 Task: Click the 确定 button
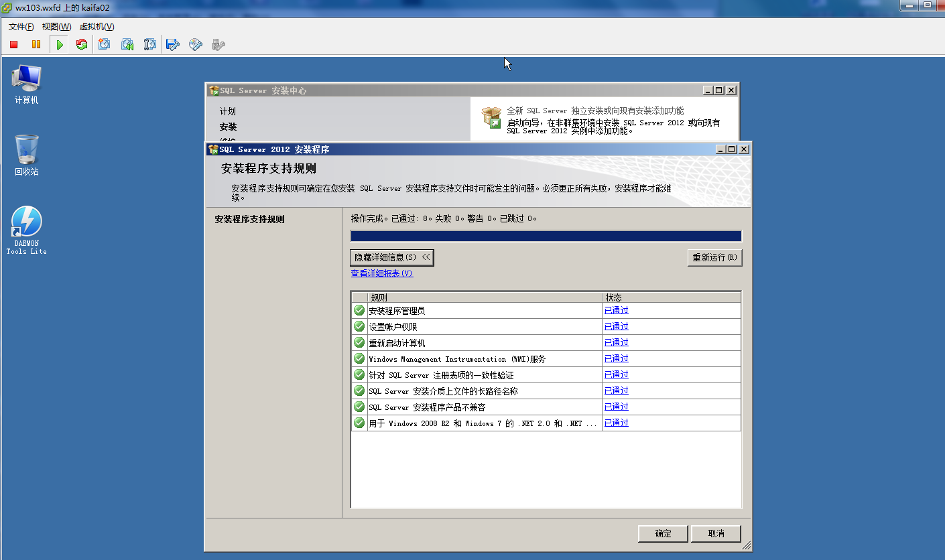[x=663, y=533]
